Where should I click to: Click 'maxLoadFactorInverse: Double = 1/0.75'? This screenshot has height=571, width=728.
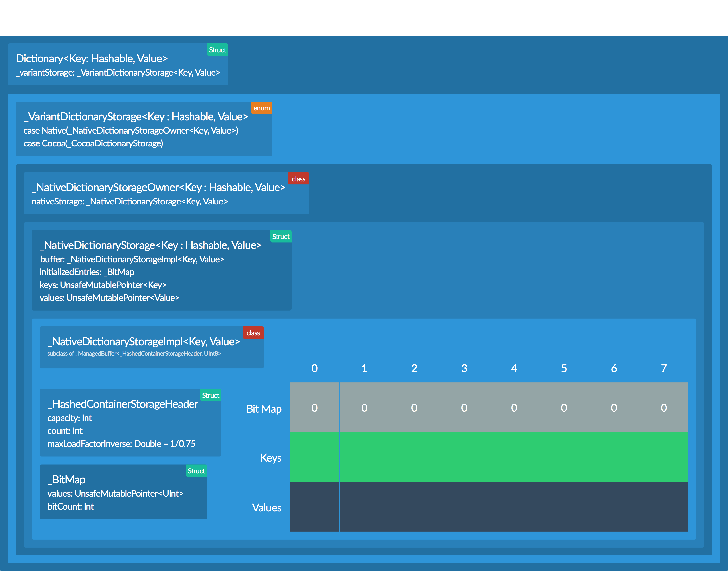(121, 444)
